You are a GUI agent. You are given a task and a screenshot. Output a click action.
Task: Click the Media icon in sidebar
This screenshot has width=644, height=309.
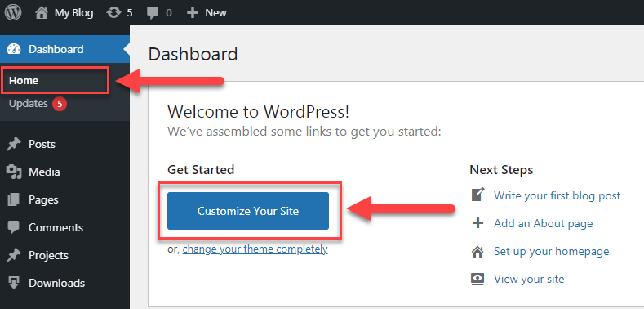pos(14,172)
